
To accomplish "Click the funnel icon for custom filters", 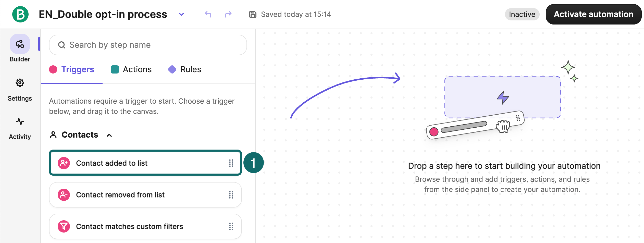I will coord(64,226).
